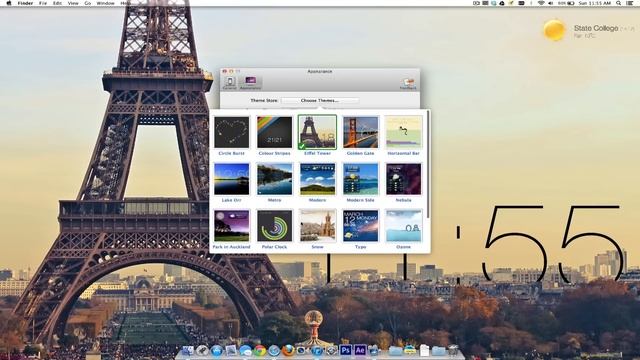Image resolution: width=640 pixels, height=360 pixels.
Task: Select the Snow theme thumbnail
Action: coord(317,226)
